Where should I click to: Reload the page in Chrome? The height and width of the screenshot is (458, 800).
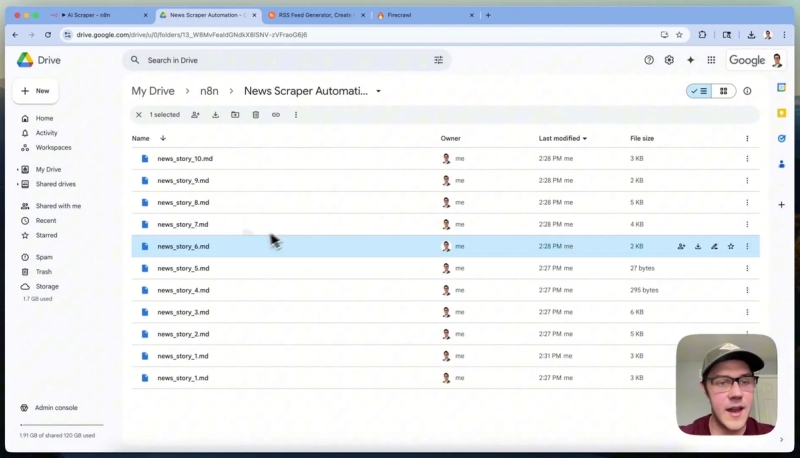click(48, 35)
